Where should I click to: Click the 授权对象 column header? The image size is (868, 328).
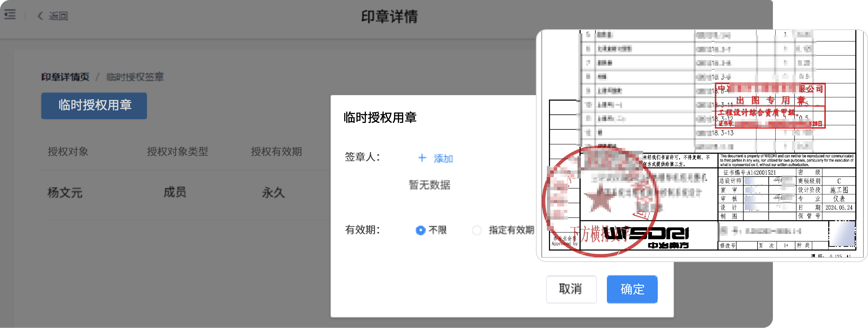pos(68,152)
